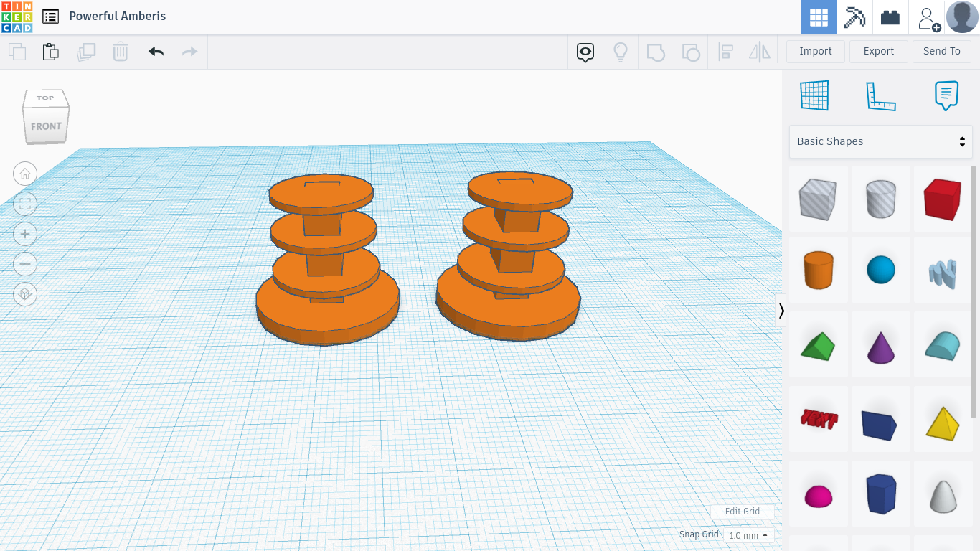Click the Export button

click(x=879, y=51)
